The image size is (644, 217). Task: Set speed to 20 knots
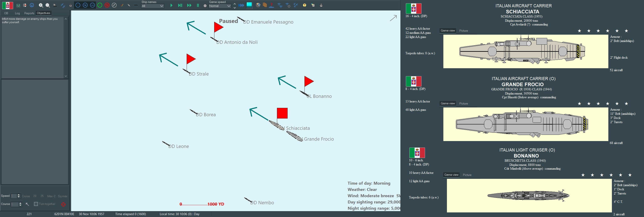(x=35, y=196)
